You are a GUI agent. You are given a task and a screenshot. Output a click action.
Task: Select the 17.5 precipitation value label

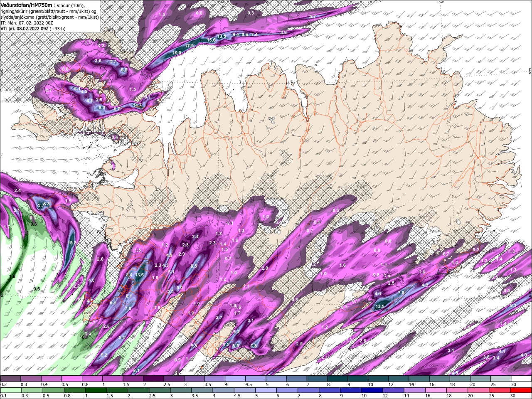point(190,46)
